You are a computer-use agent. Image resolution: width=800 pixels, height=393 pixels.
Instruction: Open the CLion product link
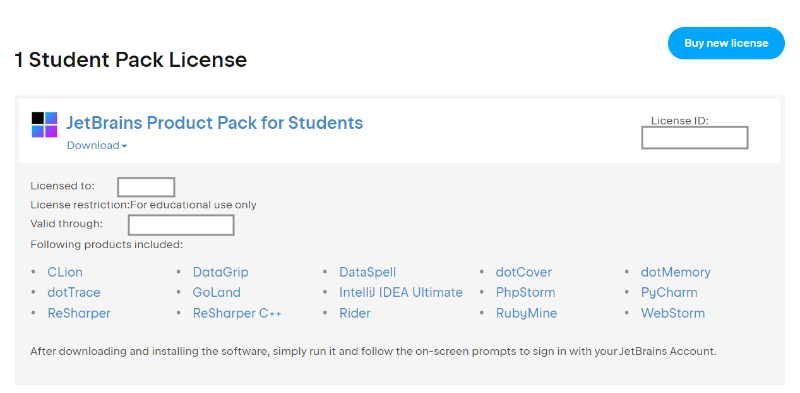pos(65,272)
